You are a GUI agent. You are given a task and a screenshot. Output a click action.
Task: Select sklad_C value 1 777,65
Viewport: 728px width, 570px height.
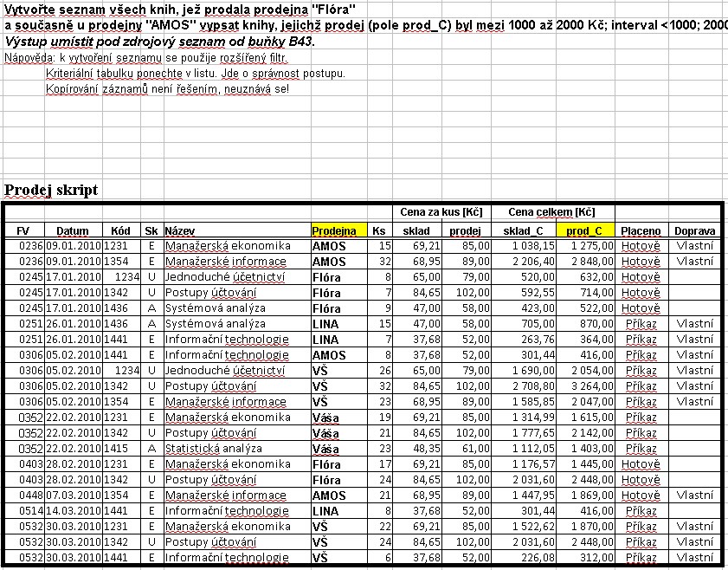pos(523,433)
